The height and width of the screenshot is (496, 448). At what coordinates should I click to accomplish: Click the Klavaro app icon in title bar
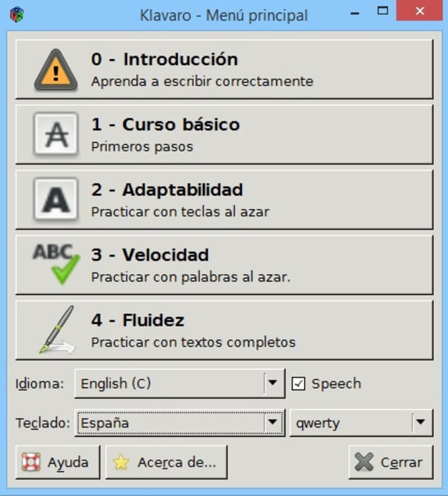point(17,14)
